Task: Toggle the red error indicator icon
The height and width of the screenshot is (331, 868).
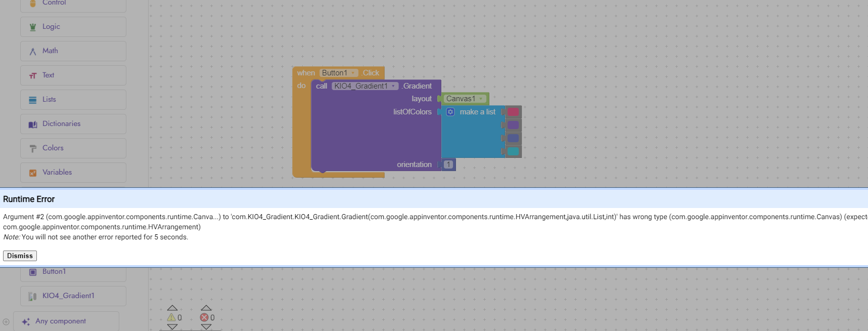Action: coord(204,317)
